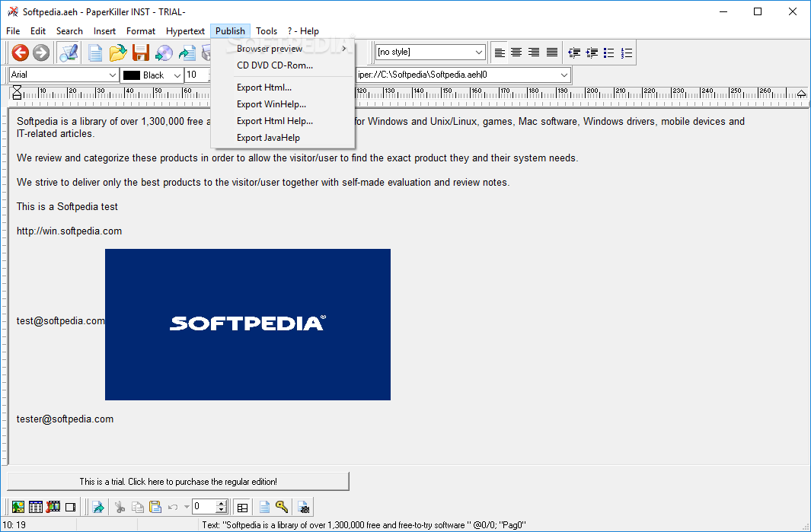Open a file with the folder icon

(x=118, y=53)
